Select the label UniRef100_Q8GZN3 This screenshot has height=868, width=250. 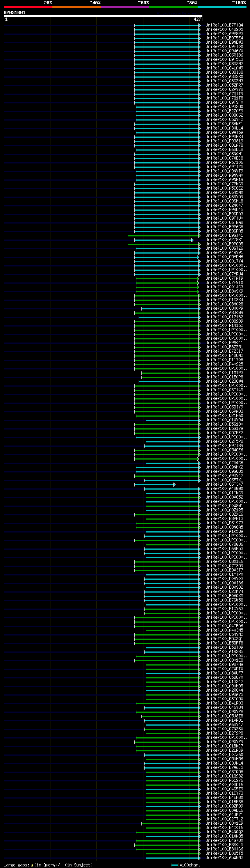click(x=224, y=81)
